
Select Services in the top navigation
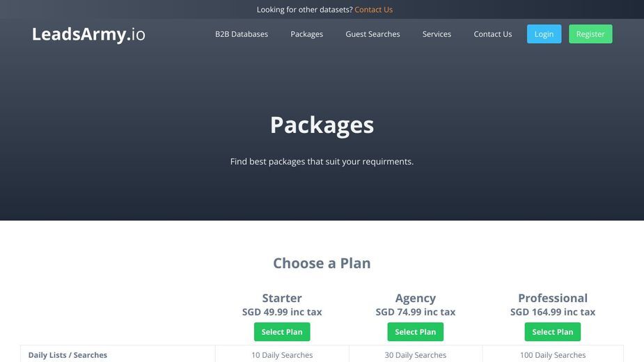click(437, 34)
